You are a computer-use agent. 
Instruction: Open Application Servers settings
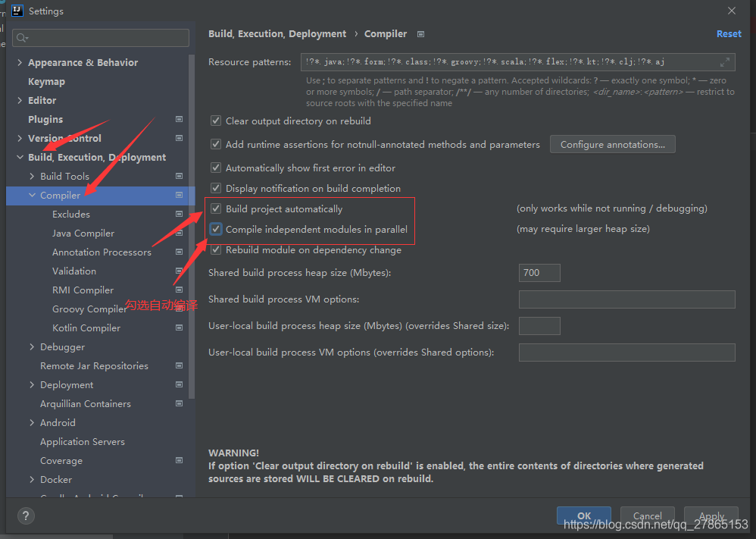point(83,441)
